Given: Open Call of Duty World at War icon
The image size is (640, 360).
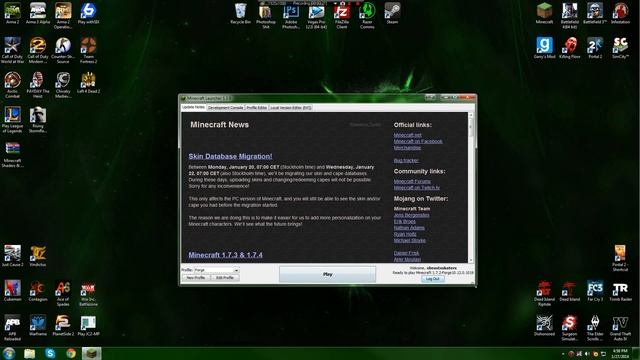Looking at the screenshot, I should click(12, 50).
